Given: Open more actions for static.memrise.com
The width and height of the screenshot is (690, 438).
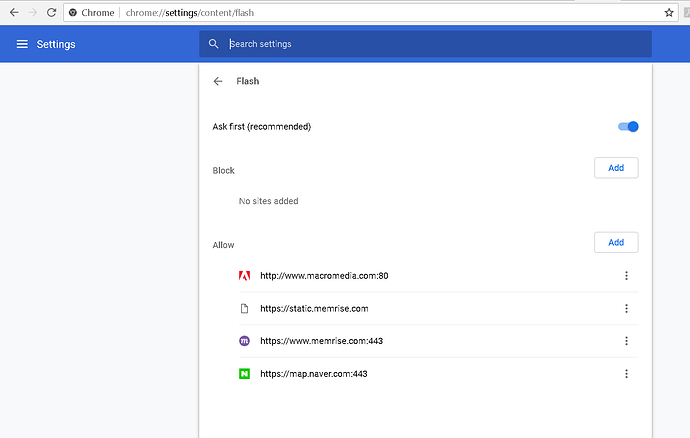Looking at the screenshot, I should [626, 309].
